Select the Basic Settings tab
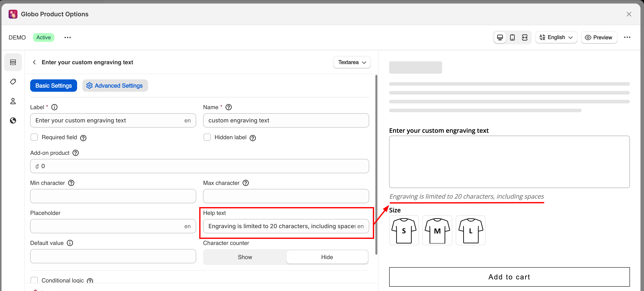The height and width of the screenshot is (291, 644). click(x=53, y=86)
